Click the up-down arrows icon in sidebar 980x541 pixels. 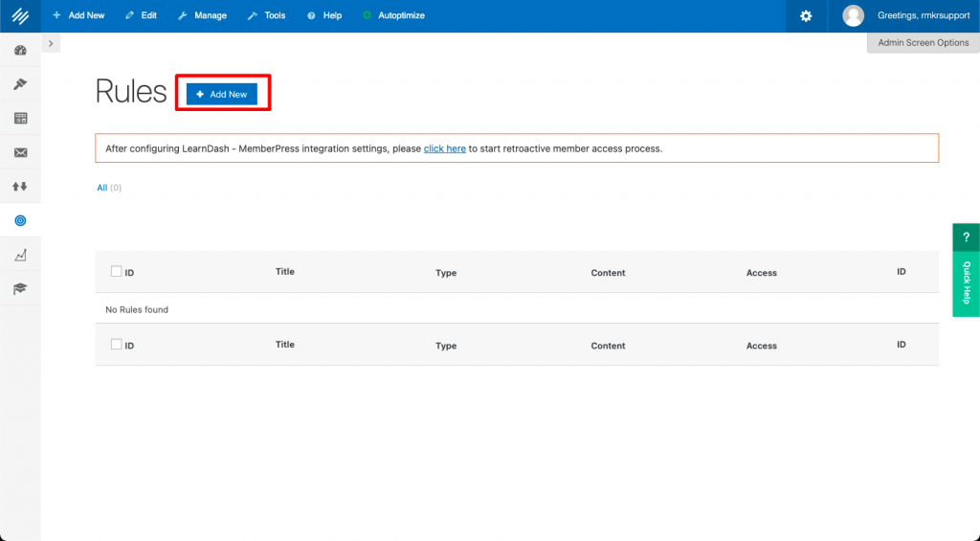(x=20, y=186)
